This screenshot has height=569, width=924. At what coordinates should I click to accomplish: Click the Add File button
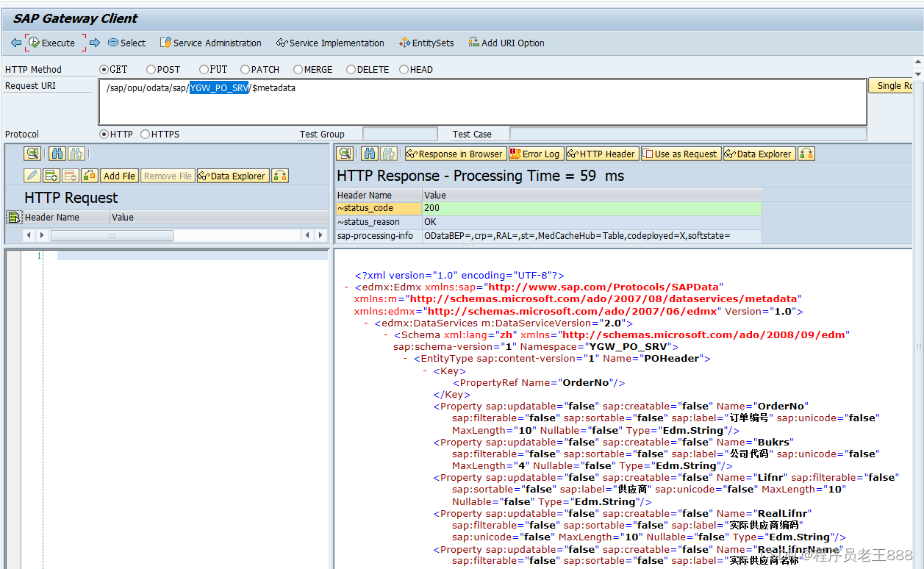pos(119,176)
